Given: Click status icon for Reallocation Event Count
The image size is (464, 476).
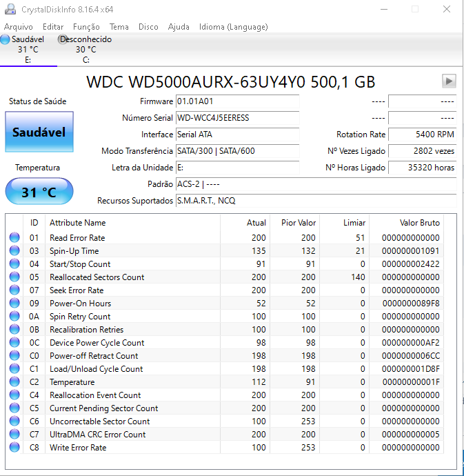Looking at the screenshot, I should pyautogui.click(x=14, y=395).
